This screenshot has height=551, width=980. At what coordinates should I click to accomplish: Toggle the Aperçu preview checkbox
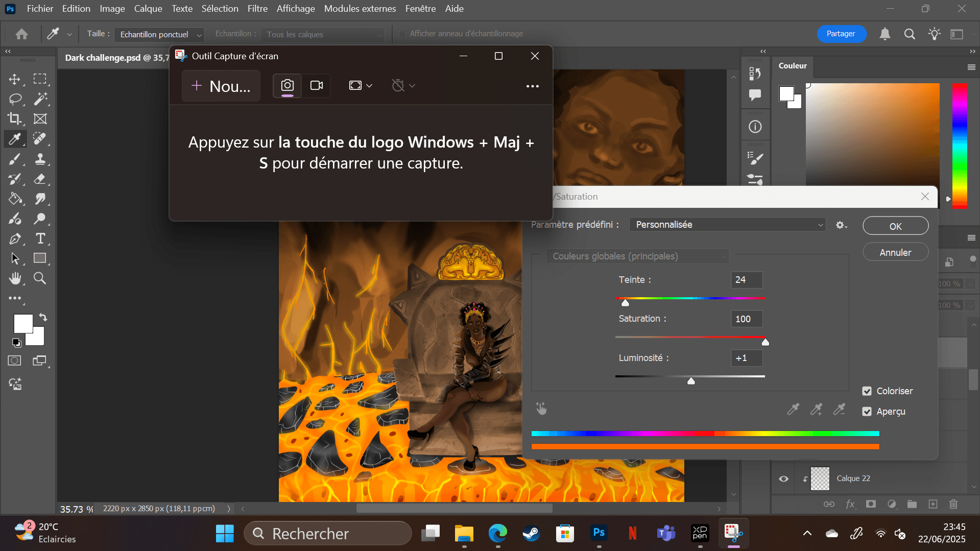867,412
